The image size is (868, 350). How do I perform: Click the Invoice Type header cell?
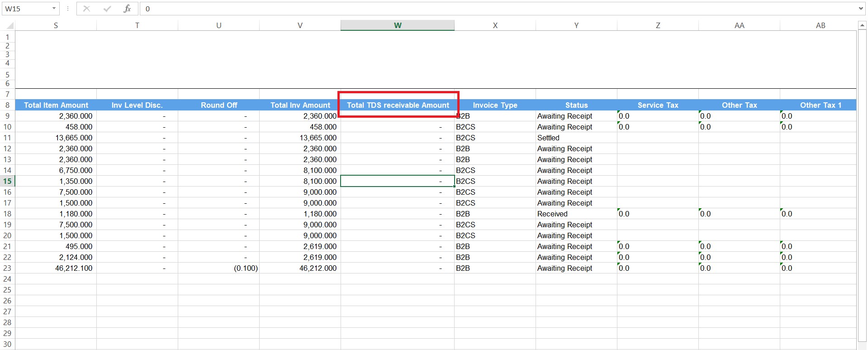tap(495, 105)
